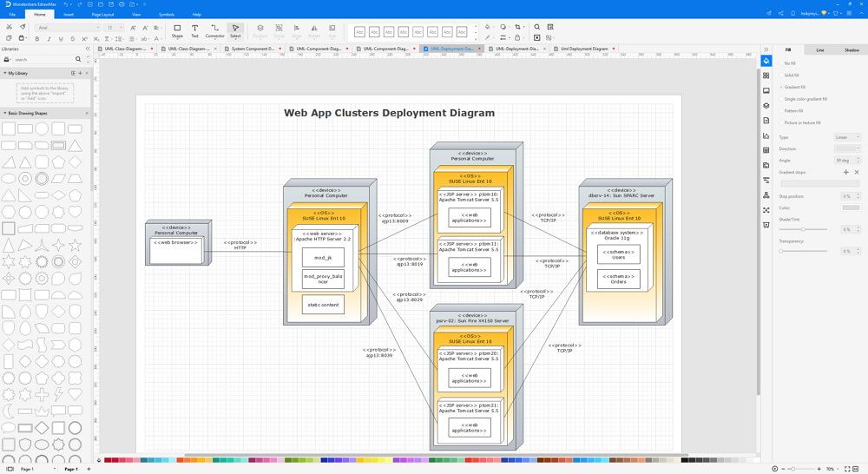
Task: Toggle Italic formatting
Action: (x=49, y=39)
